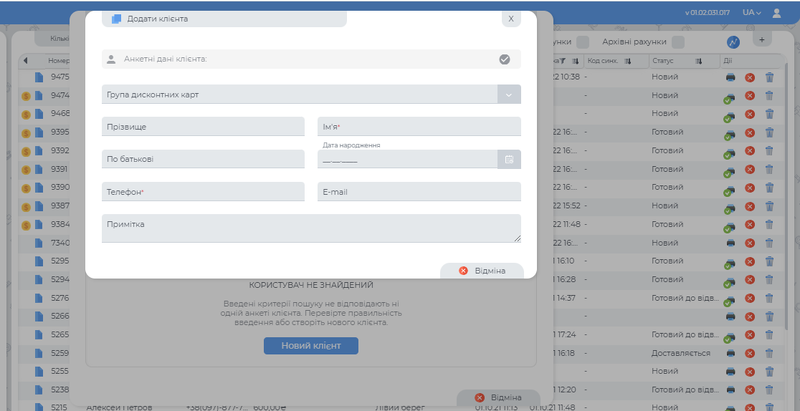Click the Додати клієнта dialog title tab
The height and width of the screenshot is (411, 800).
[225, 18]
